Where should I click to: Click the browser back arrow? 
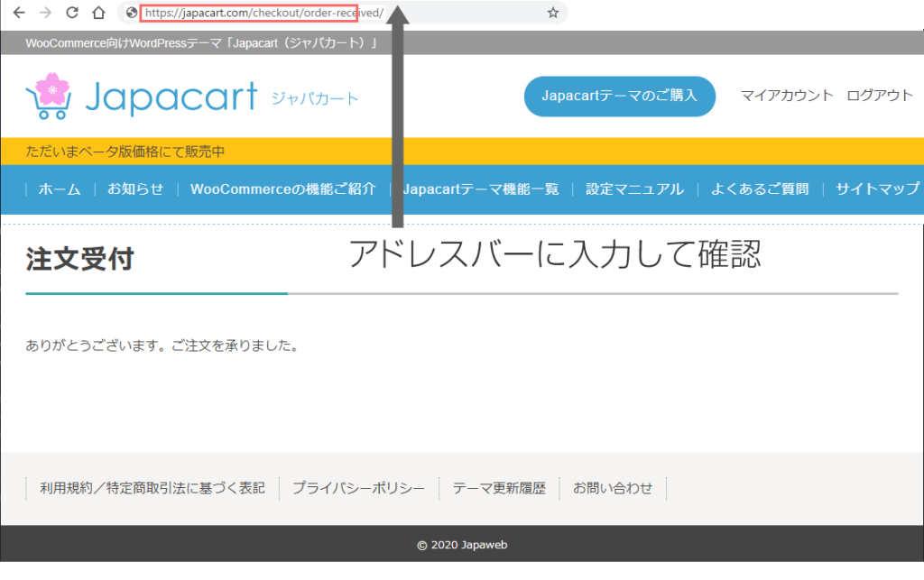point(19,13)
